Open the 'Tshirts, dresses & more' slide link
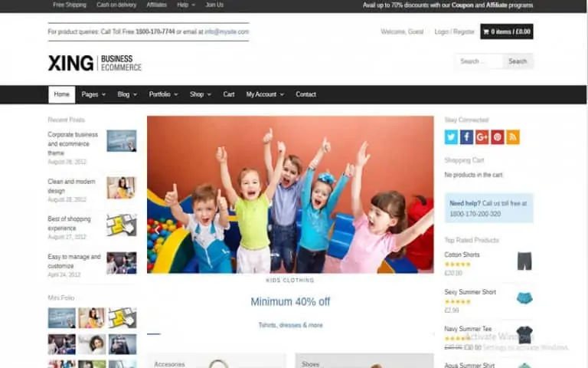This screenshot has height=368, width=588. [290, 325]
